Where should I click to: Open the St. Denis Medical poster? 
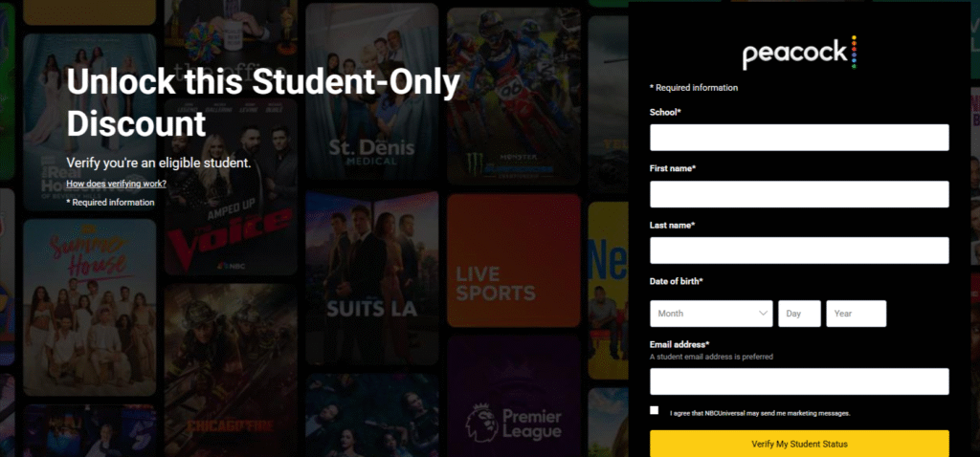372,92
